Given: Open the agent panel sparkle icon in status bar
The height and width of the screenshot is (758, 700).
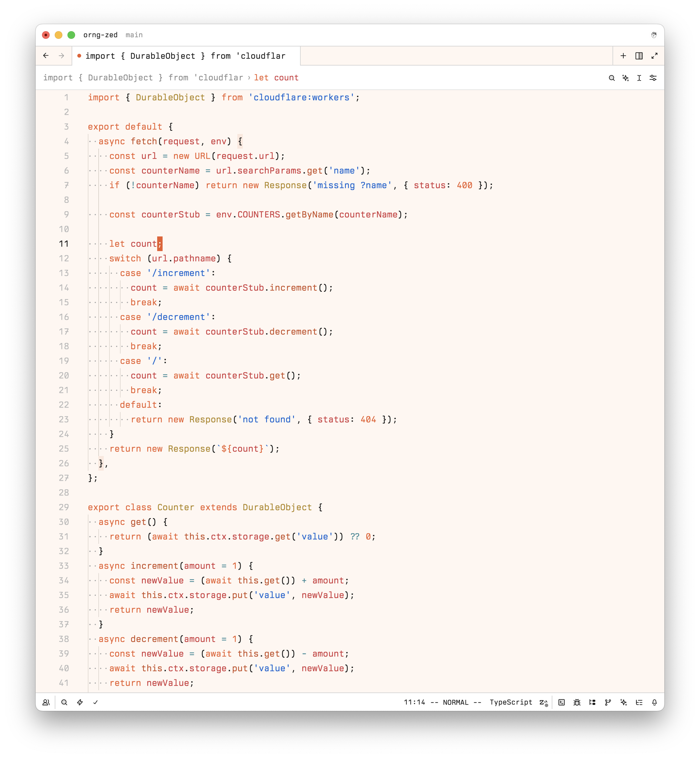Looking at the screenshot, I should (x=624, y=702).
